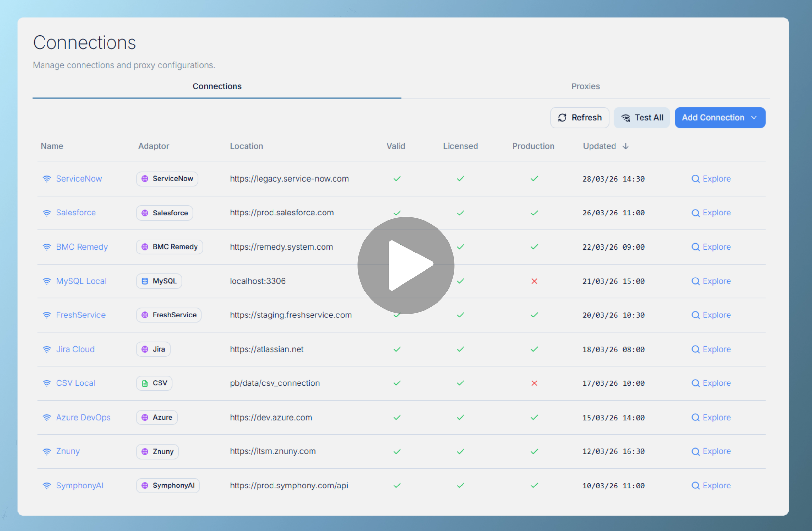Click the MySQL adaptor badge
The width and height of the screenshot is (812, 531).
(159, 281)
